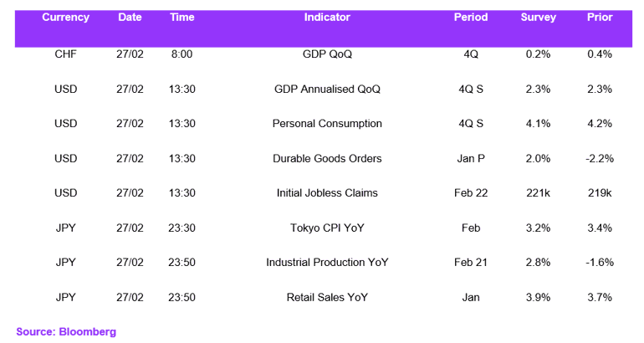
Task: Select the Personal Consumption indicator cell
Action: click(x=327, y=124)
